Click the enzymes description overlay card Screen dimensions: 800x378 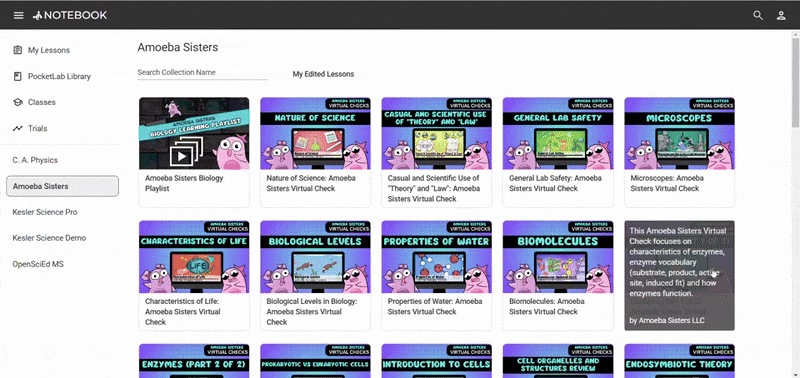click(x=680, y=275)
